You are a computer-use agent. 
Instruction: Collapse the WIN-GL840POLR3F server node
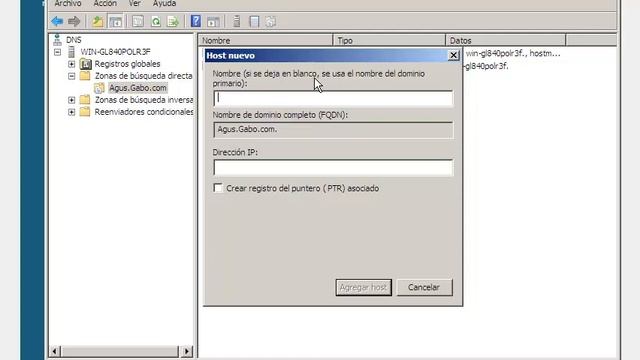(58, 52)
